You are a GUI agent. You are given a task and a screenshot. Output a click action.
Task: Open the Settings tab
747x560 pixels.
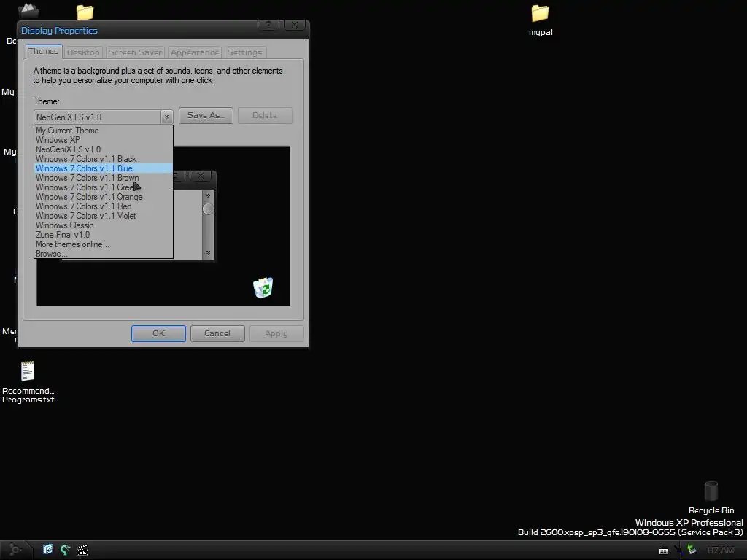(x=244, y=52)
